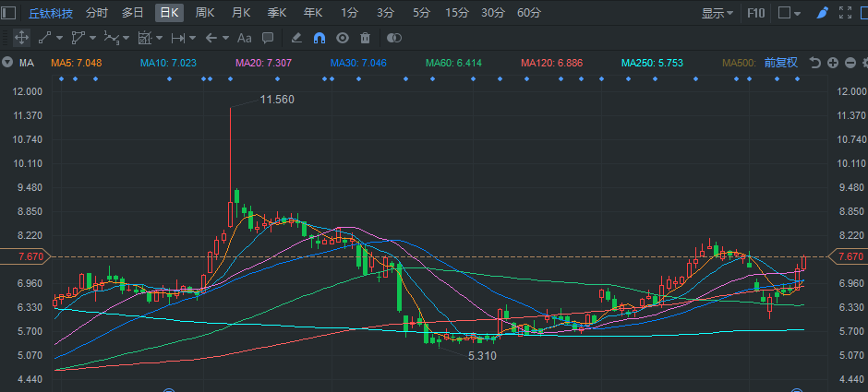Select the left arrow marker tool
Screen dimensions: 868x392
[x=211, y=38]
